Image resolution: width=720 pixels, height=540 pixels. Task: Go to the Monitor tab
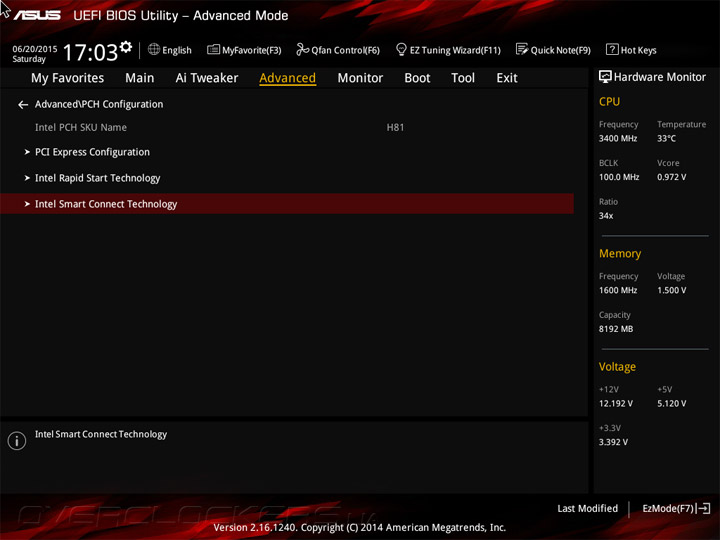tap(360, 78)
